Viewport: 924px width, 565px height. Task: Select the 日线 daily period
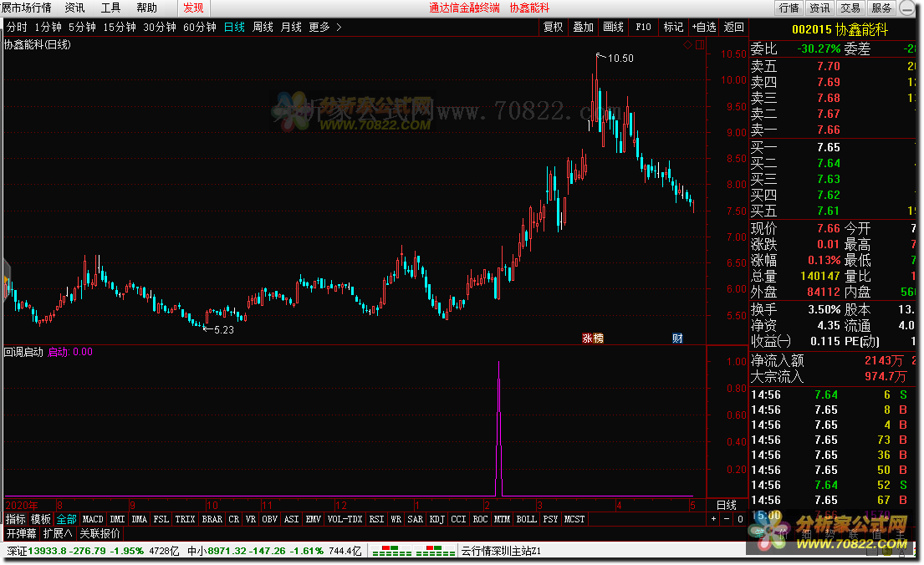coord(234,27)
